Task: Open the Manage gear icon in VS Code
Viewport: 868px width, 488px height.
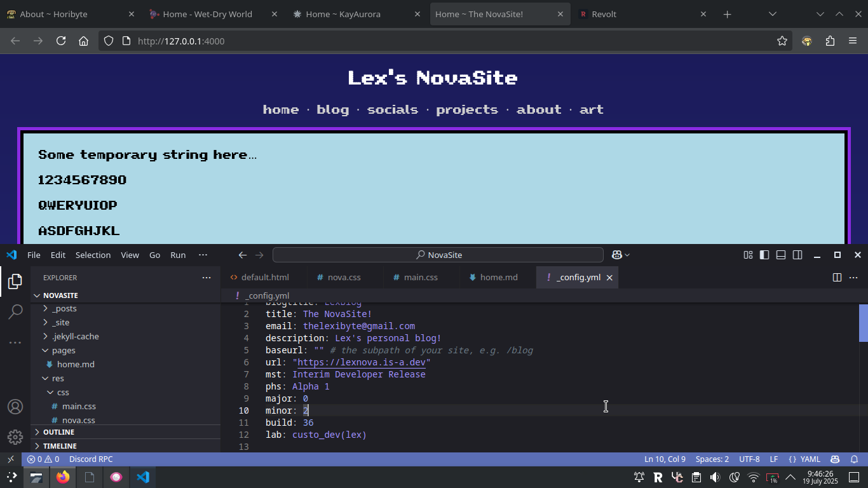Action: click(x=15, y=436)
